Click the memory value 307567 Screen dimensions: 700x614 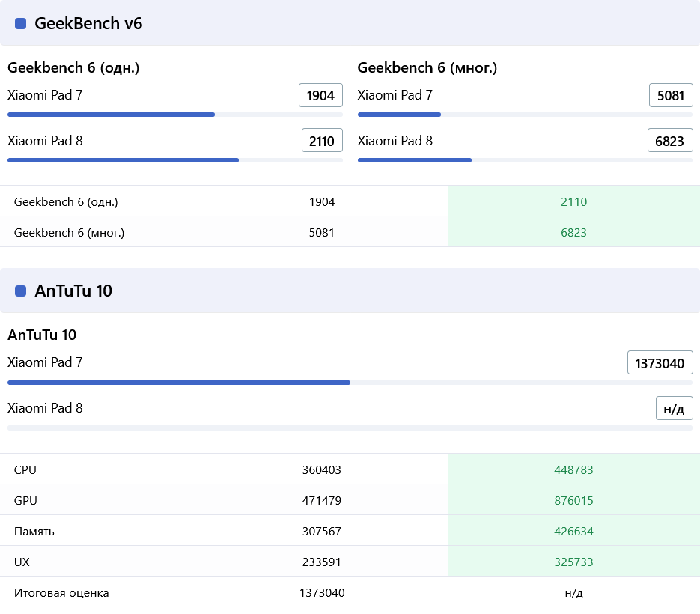tap(322, 532)
